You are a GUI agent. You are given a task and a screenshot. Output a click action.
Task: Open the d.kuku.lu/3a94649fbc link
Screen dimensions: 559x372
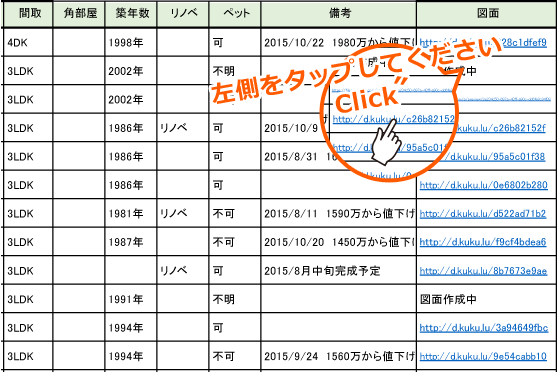point(484,328)
